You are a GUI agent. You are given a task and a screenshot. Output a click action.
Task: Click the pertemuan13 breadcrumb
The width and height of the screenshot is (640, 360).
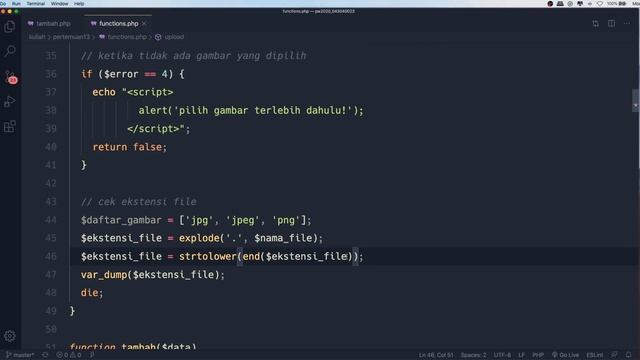(x=71, y=37)
